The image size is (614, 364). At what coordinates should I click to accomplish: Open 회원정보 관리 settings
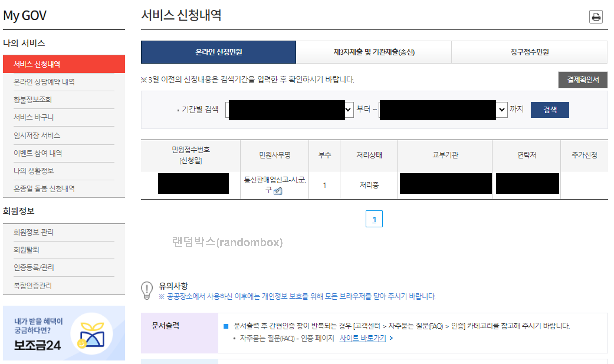pyautogui.click(x=33, y=232)
